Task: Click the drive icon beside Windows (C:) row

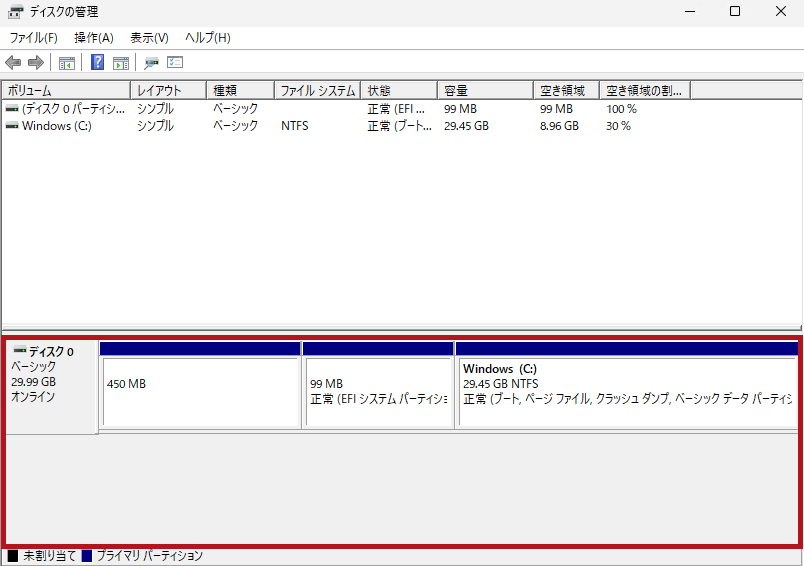Action: click(x=12, y=126)
